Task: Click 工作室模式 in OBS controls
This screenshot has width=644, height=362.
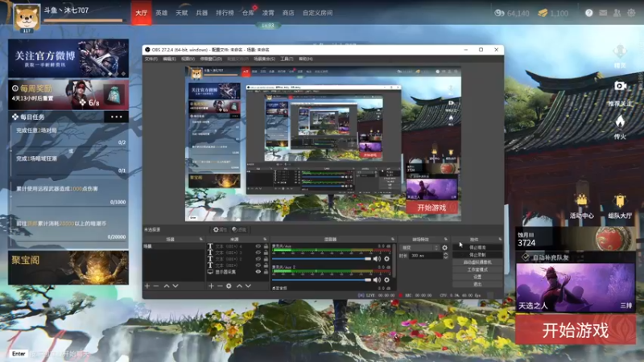Action: click(x=477, y=269)
